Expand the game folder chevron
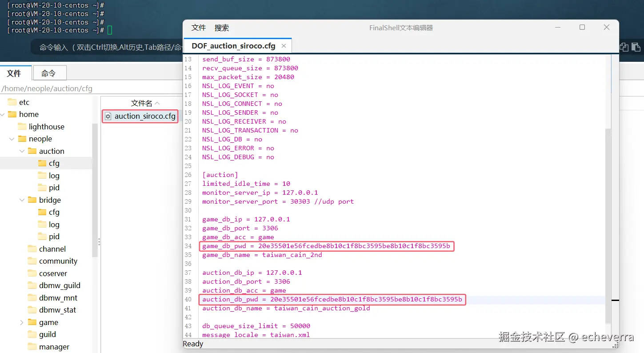Viewport: 644px width, 353px height. tap(22, 322)
